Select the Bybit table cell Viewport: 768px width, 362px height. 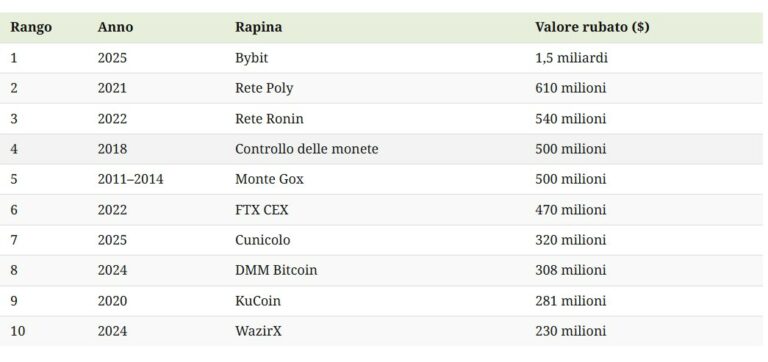tap(251, 58)
